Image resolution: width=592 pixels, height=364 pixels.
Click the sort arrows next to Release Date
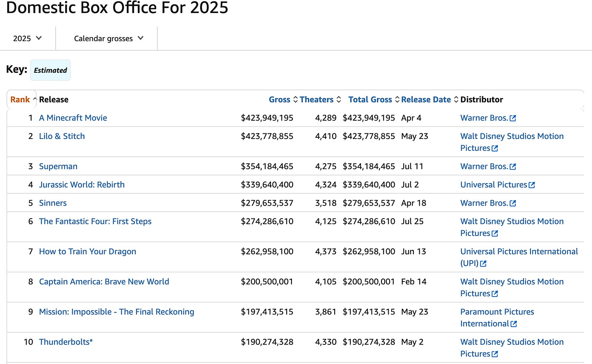(x=456, y=100)
